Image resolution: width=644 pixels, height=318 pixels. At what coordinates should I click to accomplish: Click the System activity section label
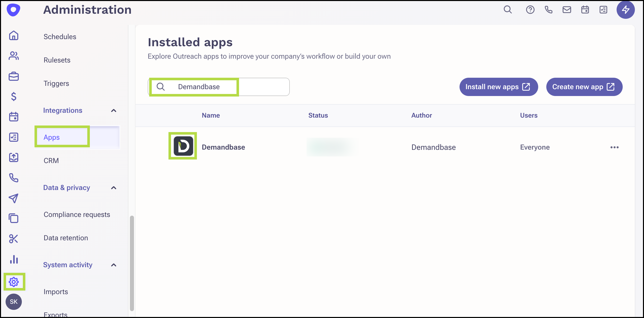click(68, 265)
